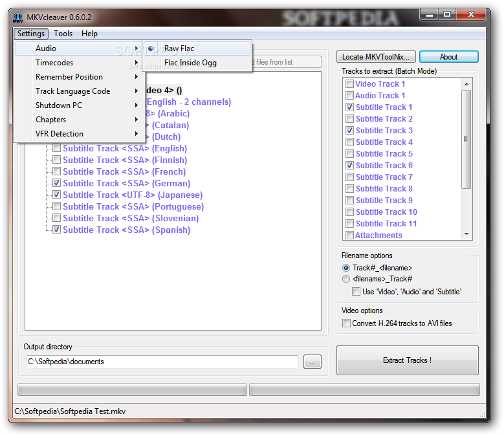Image resolution: width=504 pixels, height=436 pixels.
Task: Uncheck Subtitle Track 1 in batch list
Action: pyautogui.click(x=349, y=107)
